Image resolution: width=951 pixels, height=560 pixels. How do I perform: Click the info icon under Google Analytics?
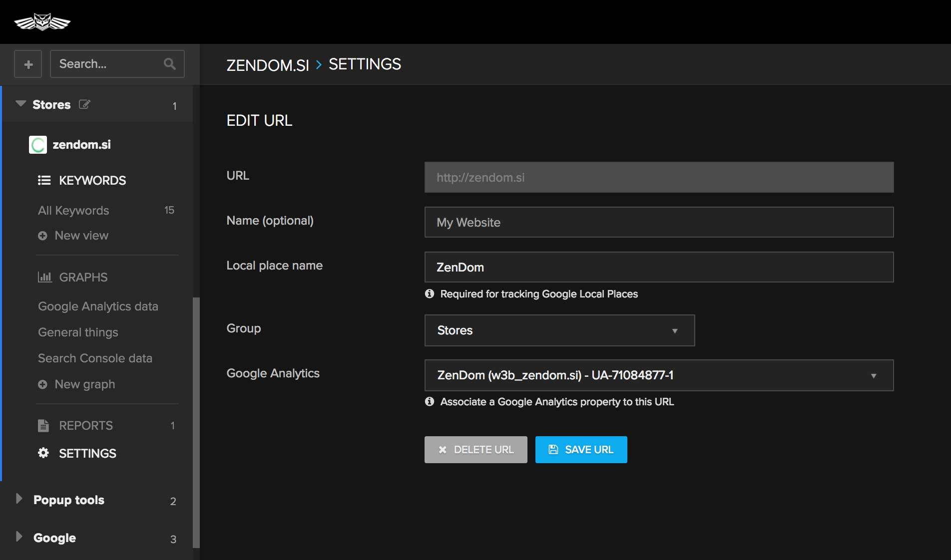pos(430,402)
